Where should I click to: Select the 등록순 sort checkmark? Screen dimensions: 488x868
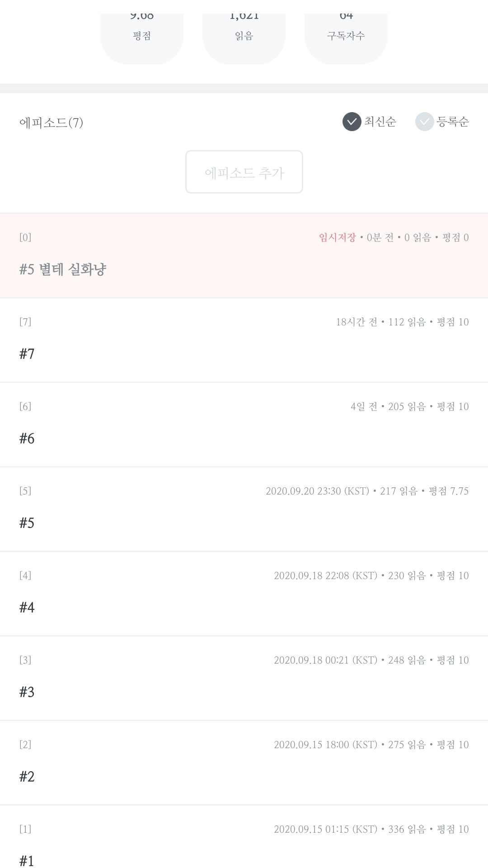424,122
